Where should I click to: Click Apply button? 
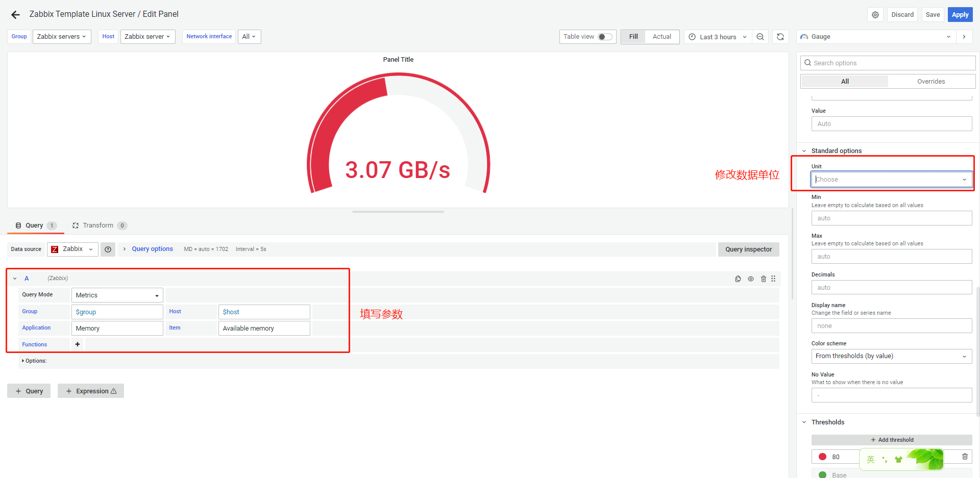tap(960, 15)
